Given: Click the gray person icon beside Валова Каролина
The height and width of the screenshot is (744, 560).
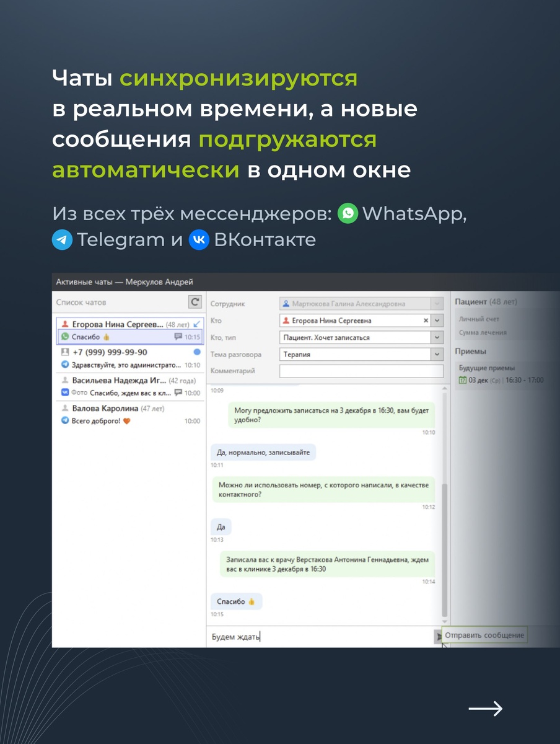Looking at the screenshot, I should (65, 409).
